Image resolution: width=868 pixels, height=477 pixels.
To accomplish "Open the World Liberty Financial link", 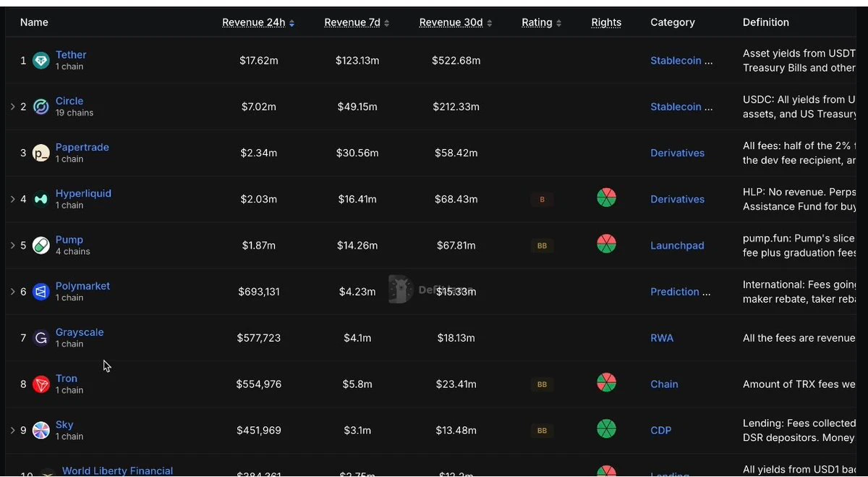I will (x=117, y=470).
